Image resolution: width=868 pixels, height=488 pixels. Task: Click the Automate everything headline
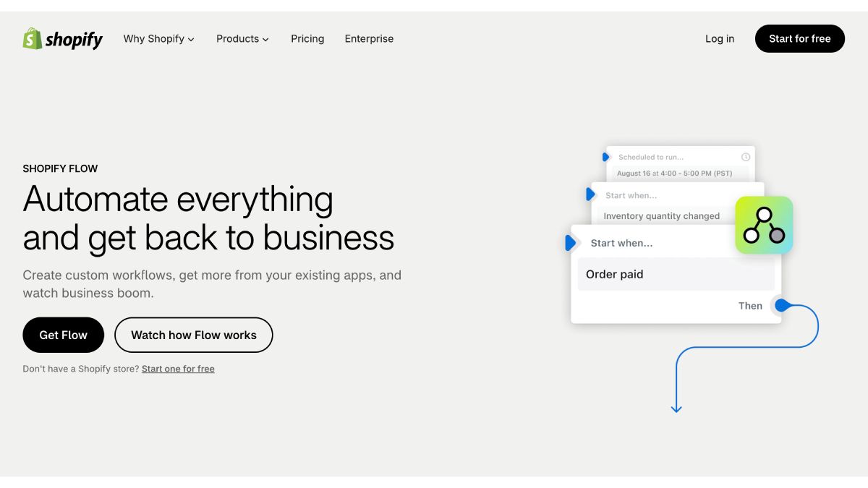208,218
